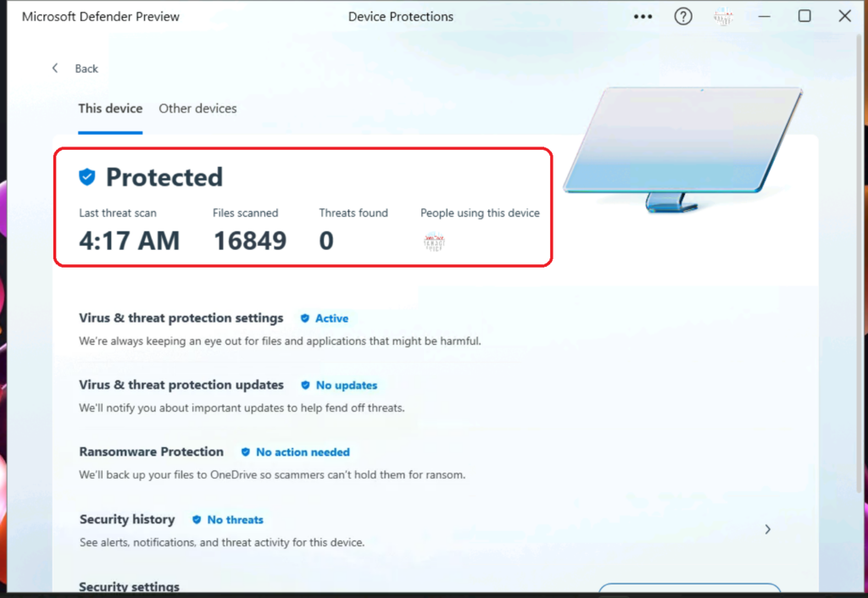Click People using this device label
This screenshot has width=868, height=598.
point(480,213)
